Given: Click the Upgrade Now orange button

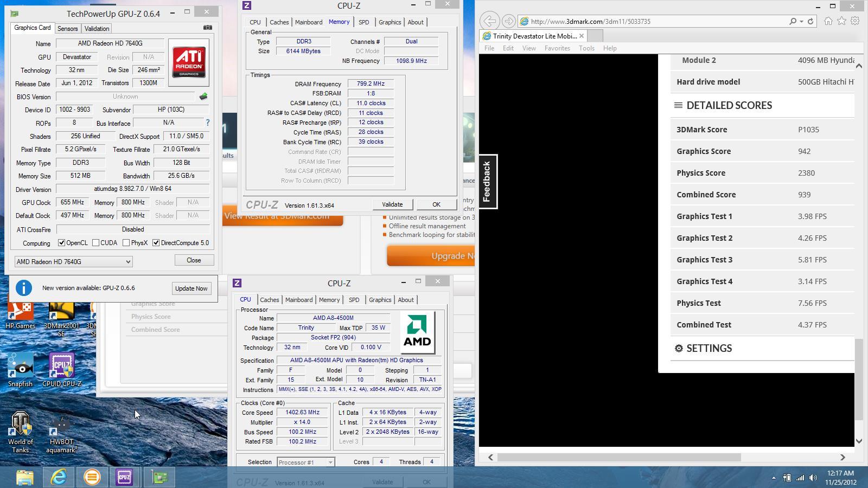Looking at the screenshot, I should click(431, 256).
